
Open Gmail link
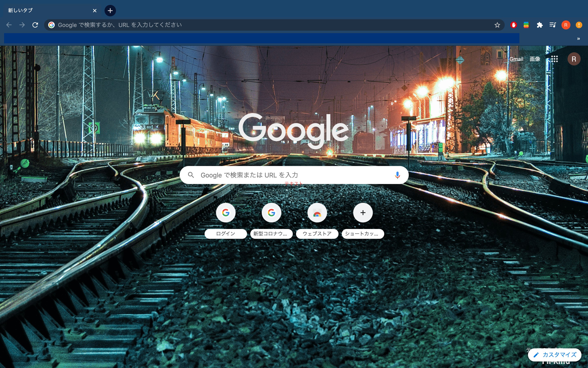516,59
